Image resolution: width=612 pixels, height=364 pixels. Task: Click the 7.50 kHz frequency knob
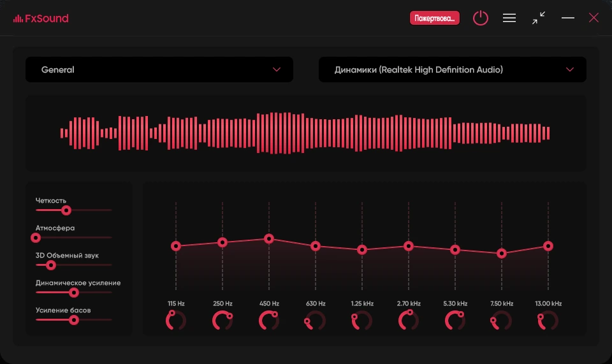(502, 320)
